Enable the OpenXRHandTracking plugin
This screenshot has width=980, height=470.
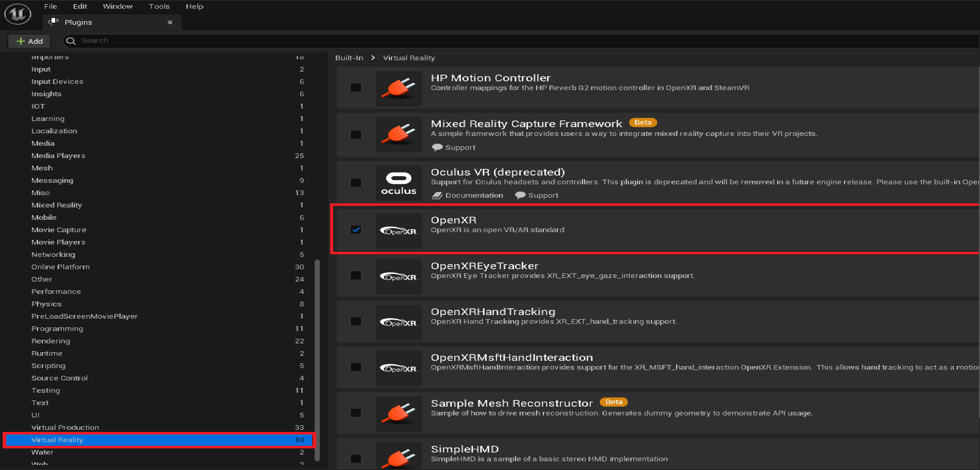[356, 321]
